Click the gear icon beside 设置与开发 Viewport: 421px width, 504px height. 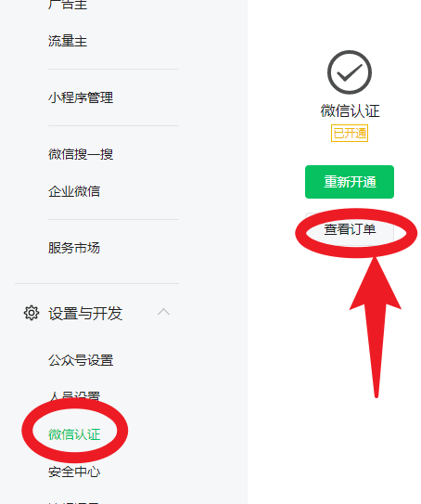coord(32,313)
